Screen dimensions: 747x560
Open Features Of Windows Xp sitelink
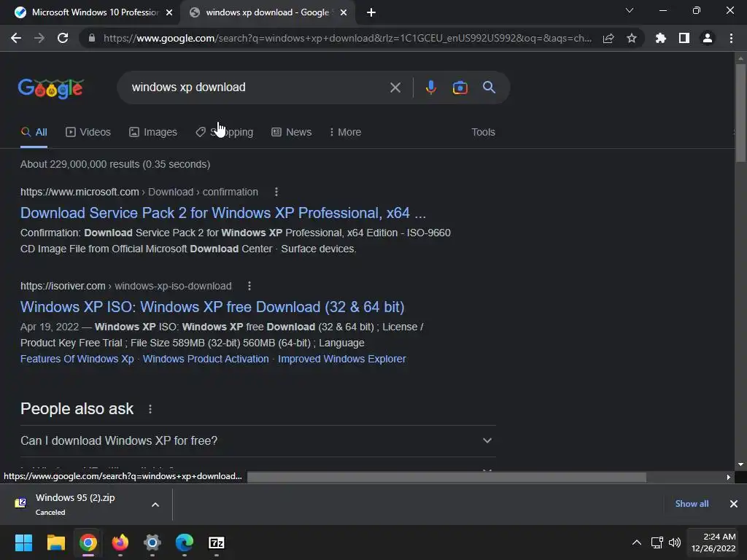77,359
